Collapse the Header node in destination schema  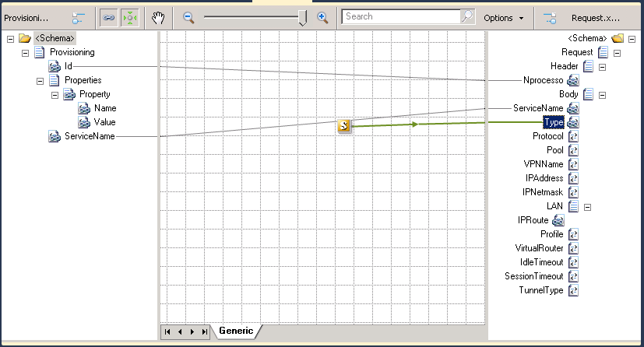pyautogui.click(x=602, y=67)
